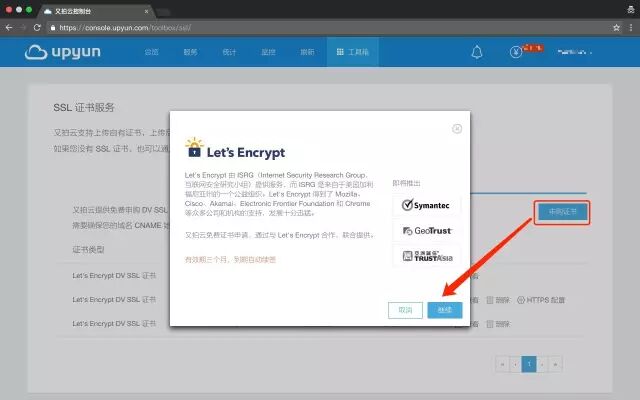
Task: Open the 总览 navigation item
Action: tap(151, 52)
